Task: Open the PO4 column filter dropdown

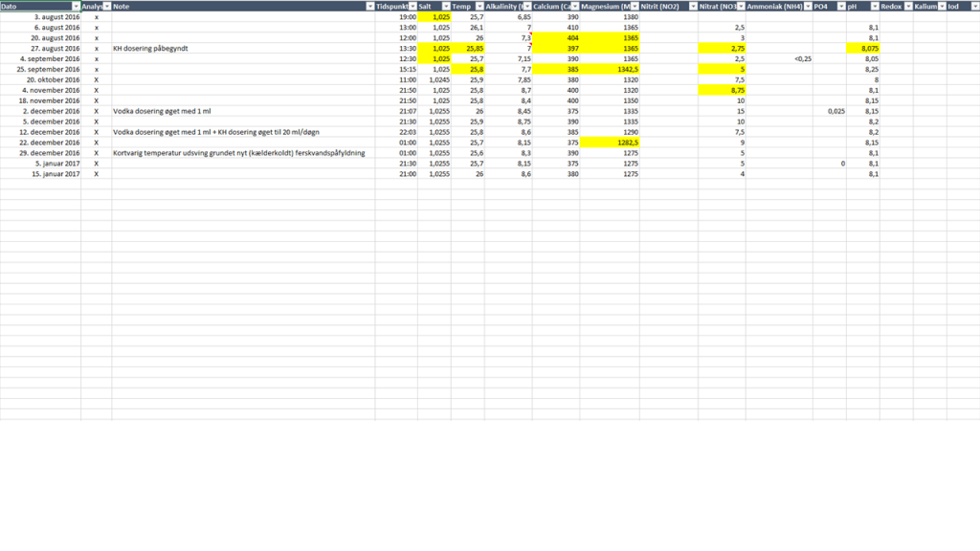Action: click(x=840, y=7)
